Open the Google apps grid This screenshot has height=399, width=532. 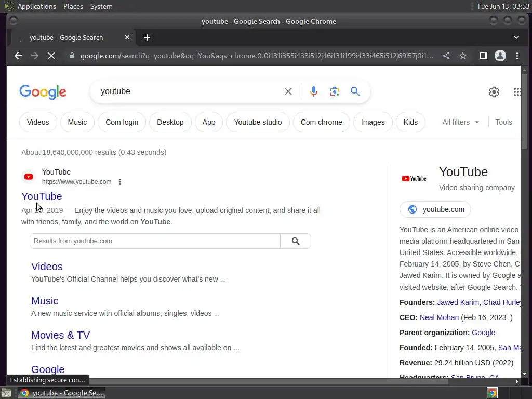click(516, 91)
